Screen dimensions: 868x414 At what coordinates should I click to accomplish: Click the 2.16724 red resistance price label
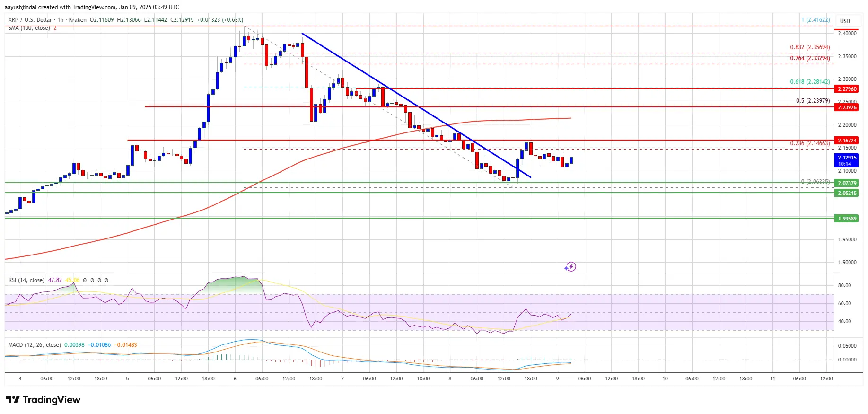[x=847, y=141]
